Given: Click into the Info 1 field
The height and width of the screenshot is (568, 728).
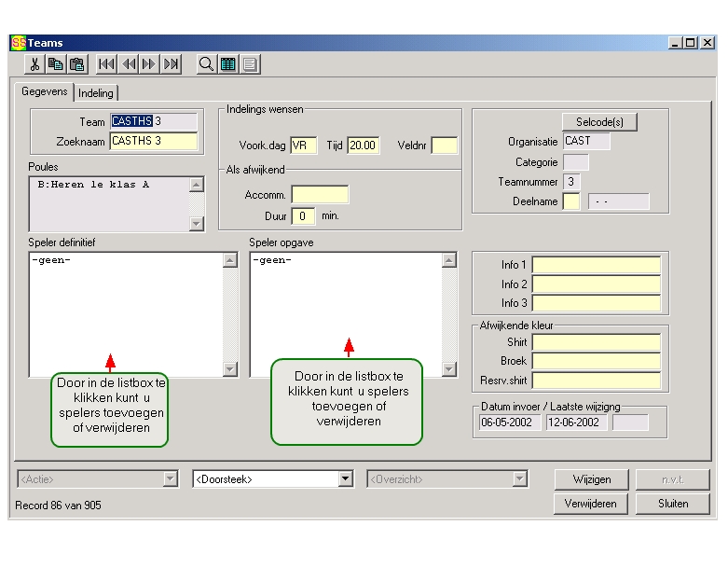Looking at the screenshot, I should pos(596,266).
